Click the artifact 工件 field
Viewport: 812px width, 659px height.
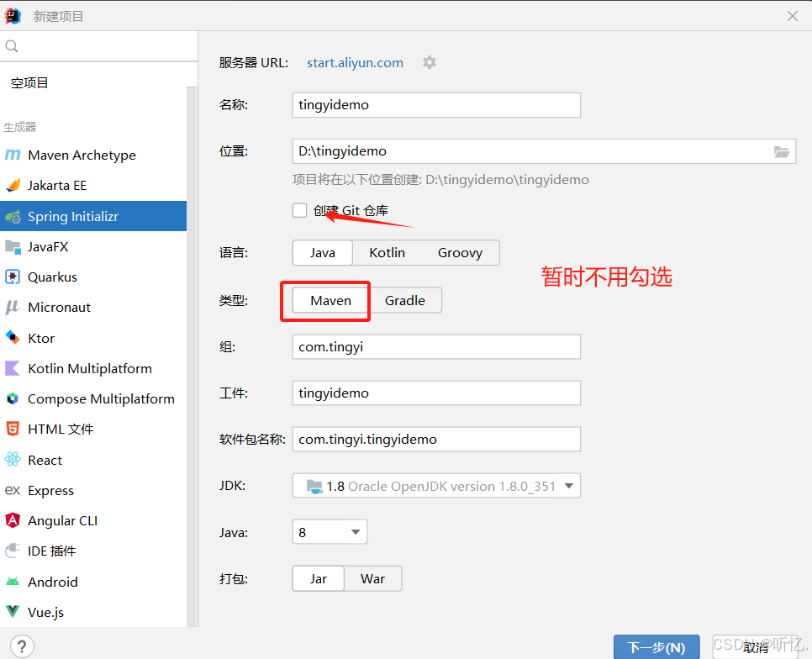[x=436, y=393]
